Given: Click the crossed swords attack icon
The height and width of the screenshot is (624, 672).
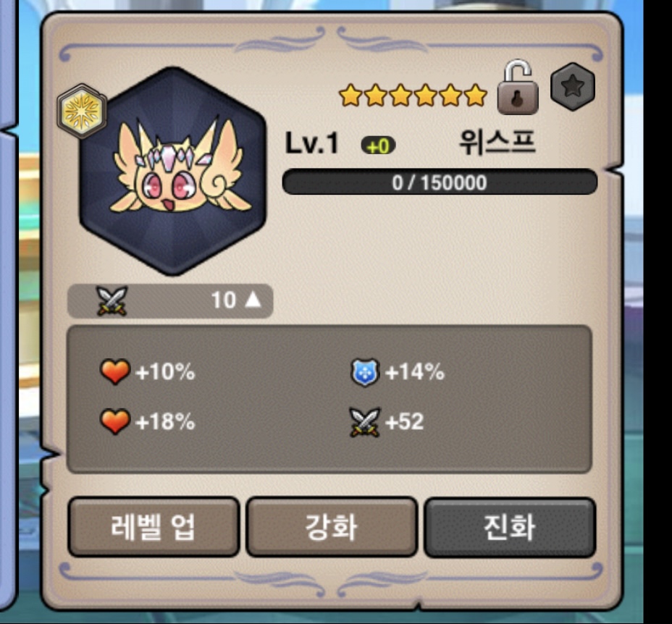Looking at the screenshot, I should click(112, 300).
